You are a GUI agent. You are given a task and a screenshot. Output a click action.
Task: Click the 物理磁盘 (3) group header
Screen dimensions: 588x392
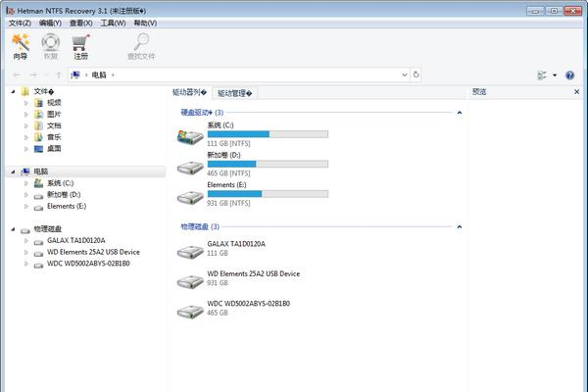pyautogui.click(x=200, y=226)
